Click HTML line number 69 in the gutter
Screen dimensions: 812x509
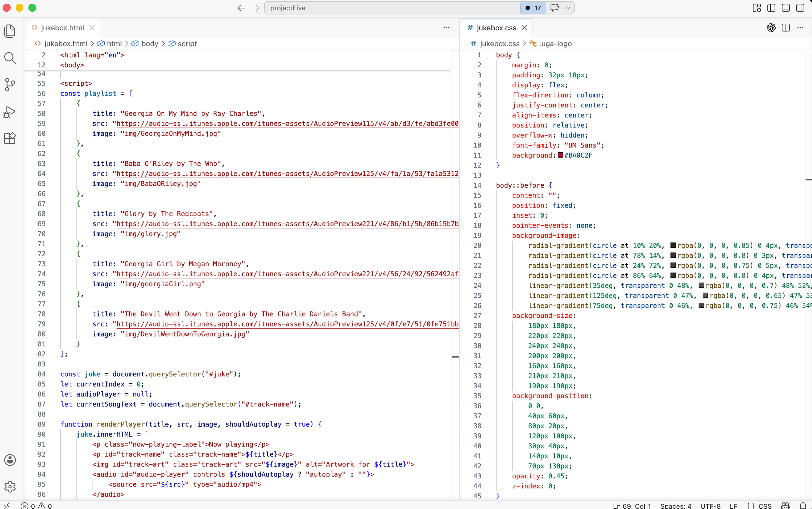pyautogui.click(x=42, y=224)
